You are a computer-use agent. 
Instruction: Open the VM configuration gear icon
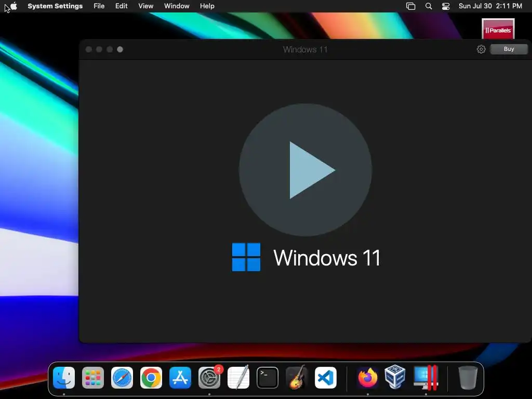point(481,49)
